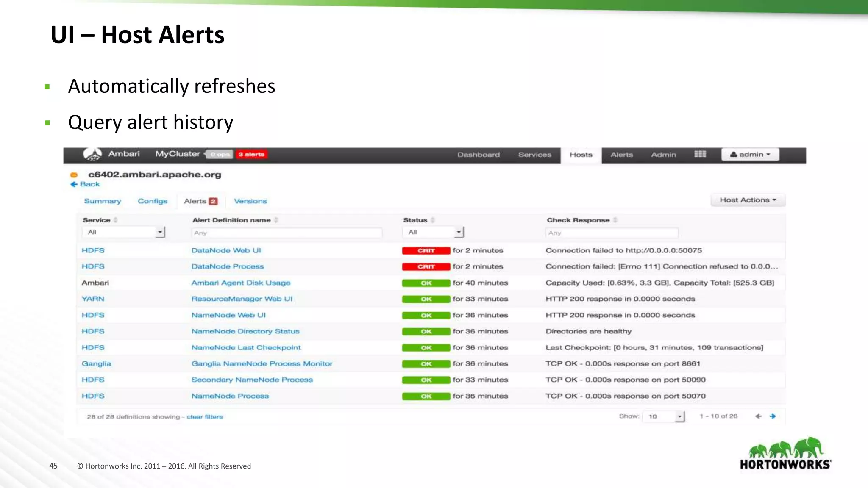Go to next page with blue arrow
This screenshot has width=868, height=488.
(x=773, y=416)
